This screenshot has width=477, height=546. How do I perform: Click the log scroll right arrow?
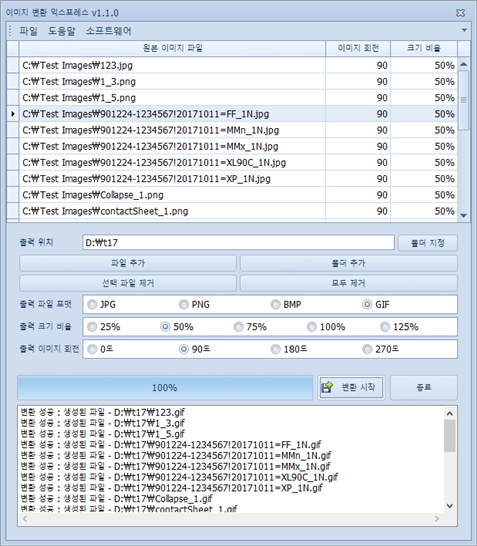pos(437,518)
